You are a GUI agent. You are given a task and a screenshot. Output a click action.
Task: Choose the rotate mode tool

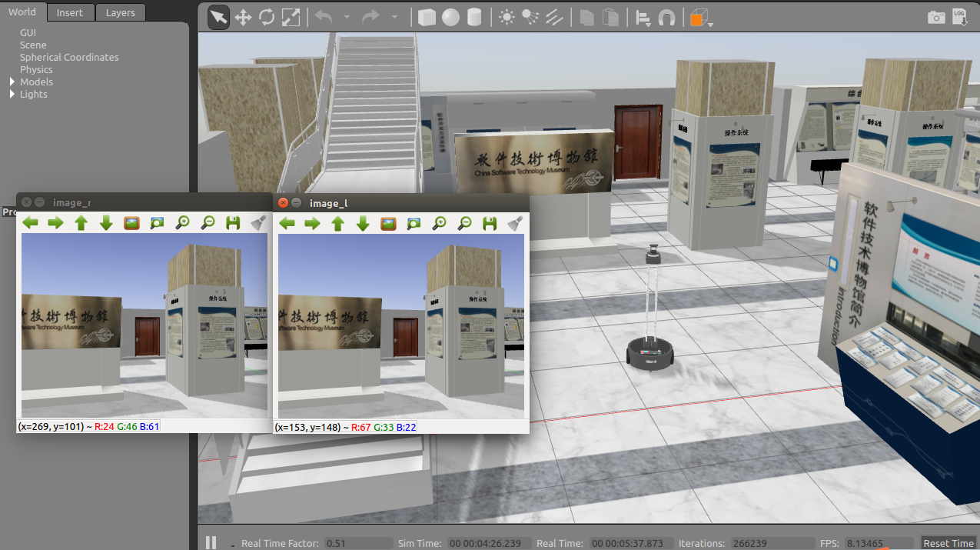point(267,18)
